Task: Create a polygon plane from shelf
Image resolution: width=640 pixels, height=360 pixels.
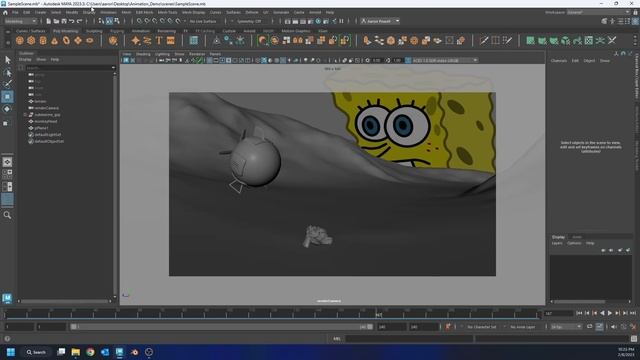Action: (x=78, y=40)
